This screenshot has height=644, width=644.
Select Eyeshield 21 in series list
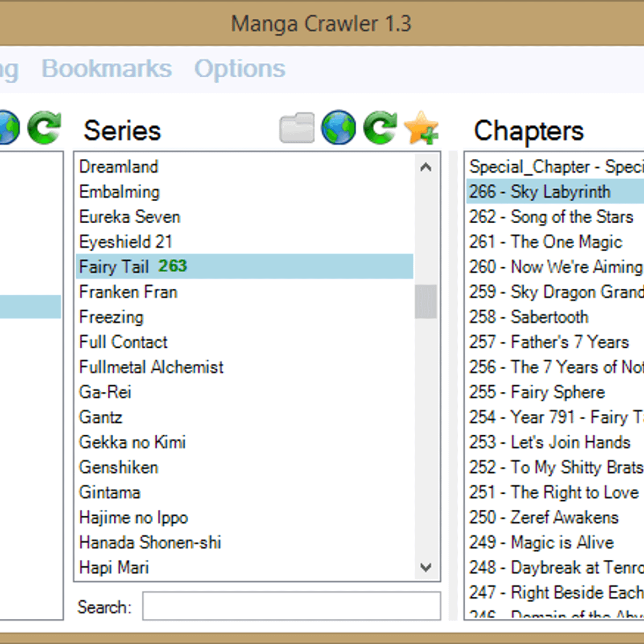[126, 241]
